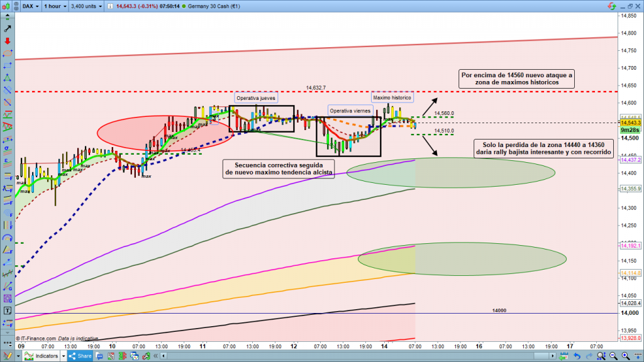This screenshot has width=644, height=362.
Task: Click the pin icon in top right
Action: tap(611, 6)
